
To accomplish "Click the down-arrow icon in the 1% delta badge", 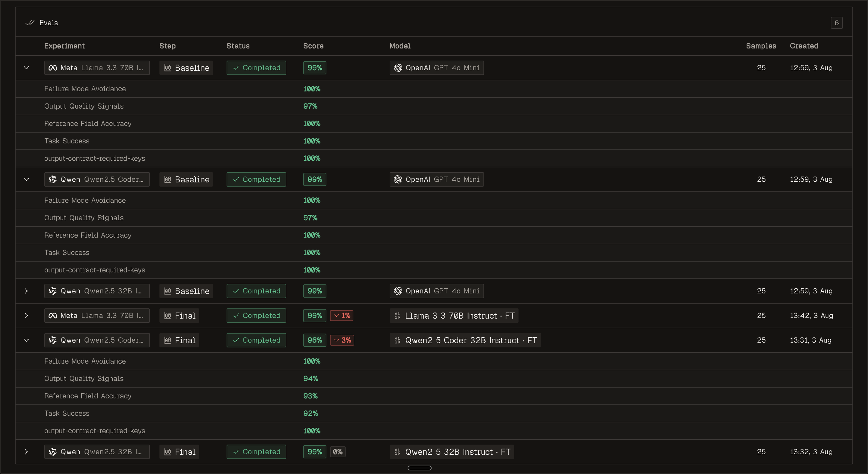I will pyautogui.click(x=336, y=316).
